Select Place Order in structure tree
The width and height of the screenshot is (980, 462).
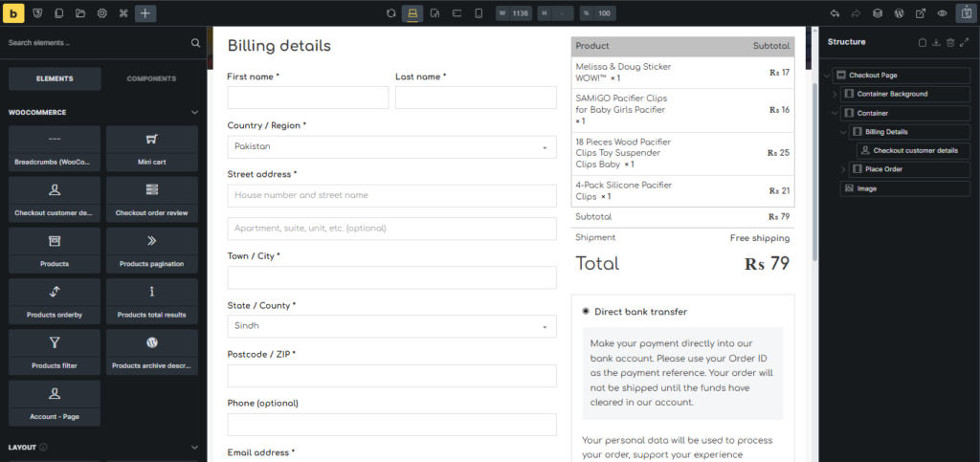(x=882, y=169)
